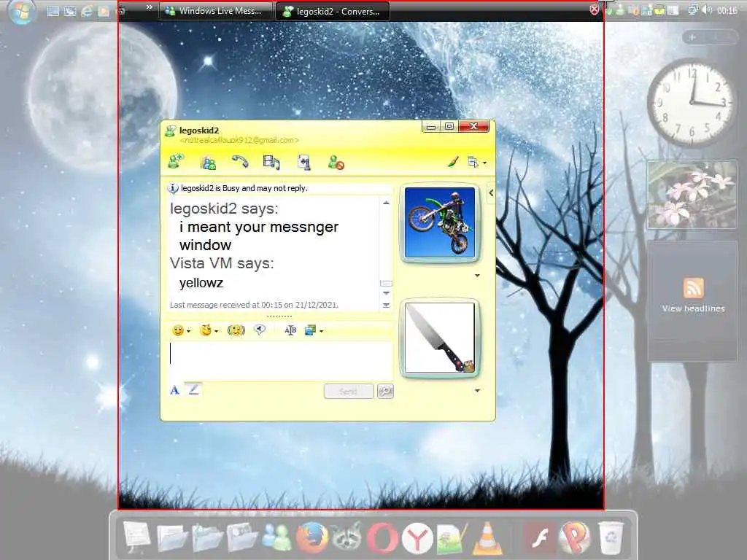747x560 pixels.
Task: Click the invite someone to conversation icon
Action: click(177, 162)
